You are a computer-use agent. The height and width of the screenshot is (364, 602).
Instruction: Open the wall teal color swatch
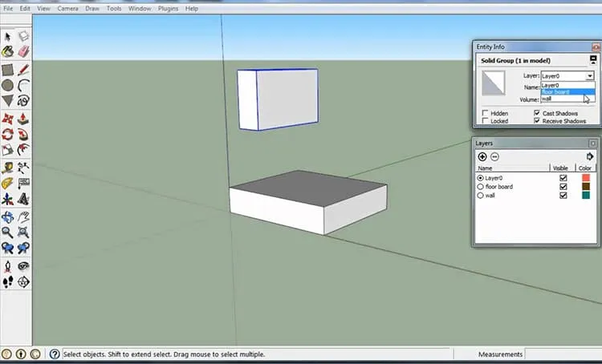coord(586,196)
